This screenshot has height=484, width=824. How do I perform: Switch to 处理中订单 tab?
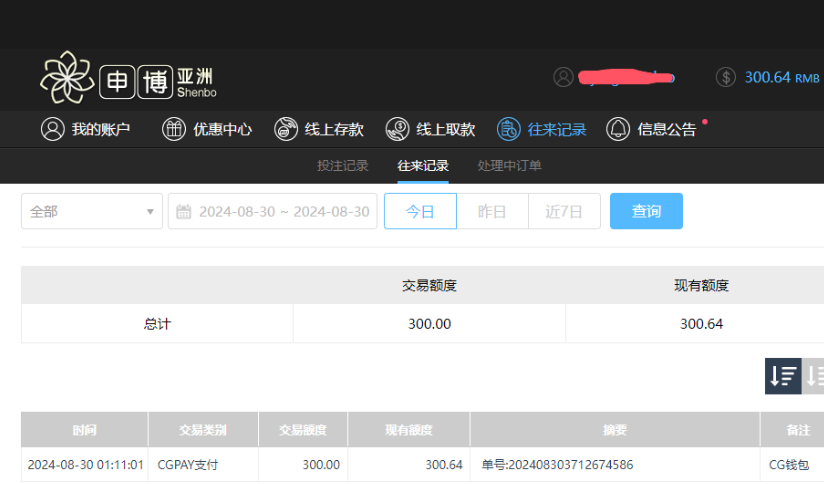tap(509, 166)
